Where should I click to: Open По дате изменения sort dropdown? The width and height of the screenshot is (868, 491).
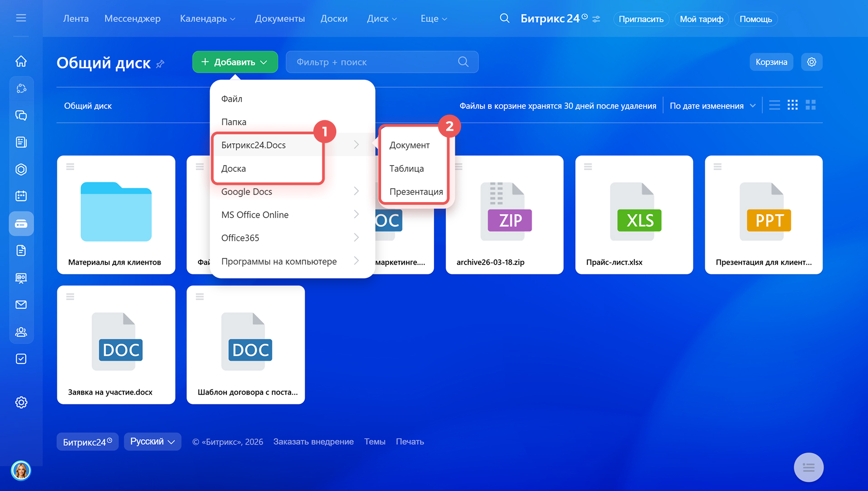[712, 106]
